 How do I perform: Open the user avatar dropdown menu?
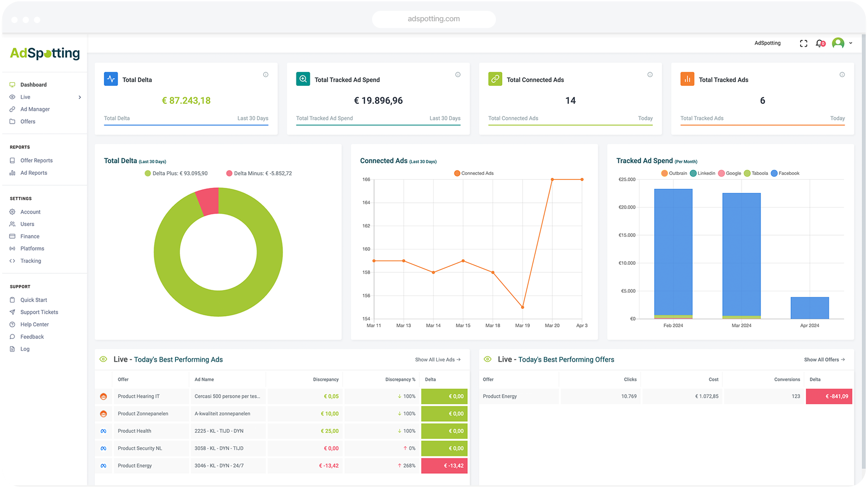(838, 43)
